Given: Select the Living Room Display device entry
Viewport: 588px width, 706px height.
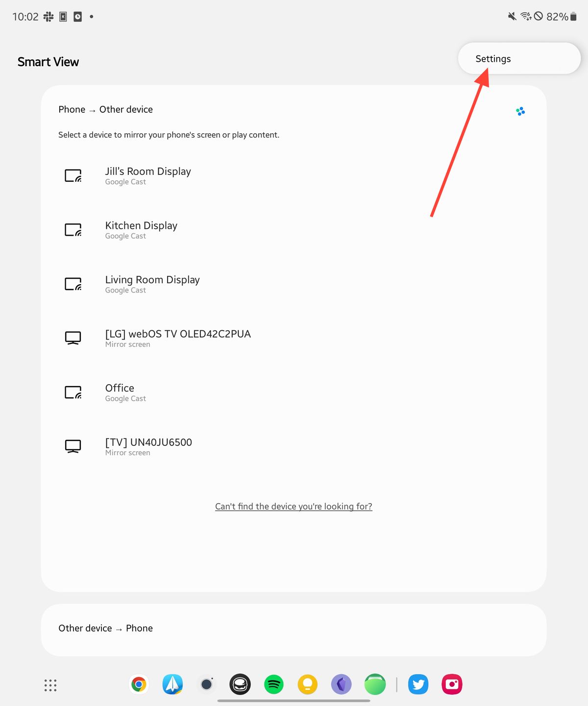Looking at the screenshot, I should click(x=152, y=284).
